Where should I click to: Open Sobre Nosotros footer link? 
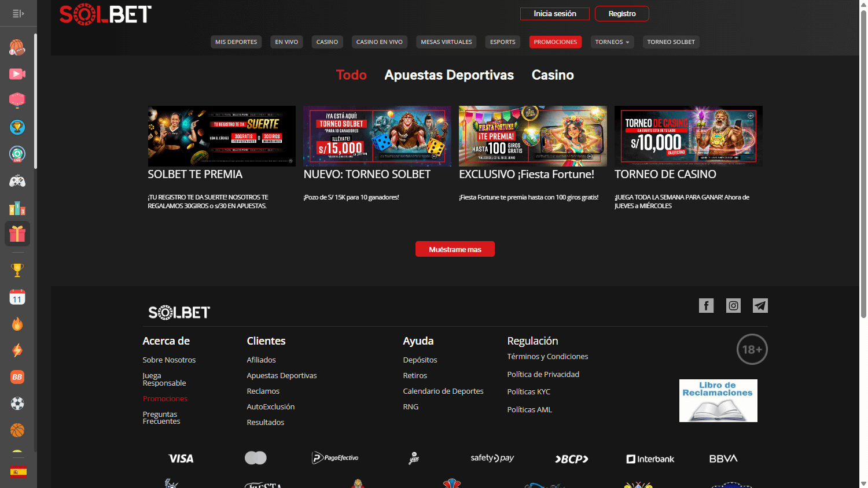click(x=169, y=360)
